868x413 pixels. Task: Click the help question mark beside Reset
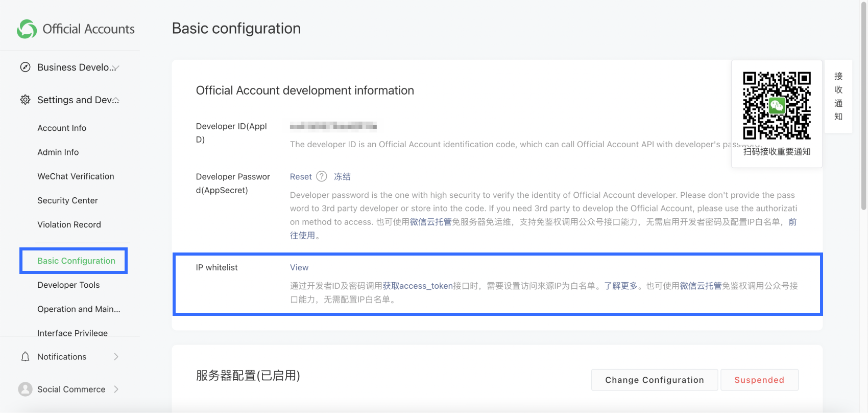(322, 176)
